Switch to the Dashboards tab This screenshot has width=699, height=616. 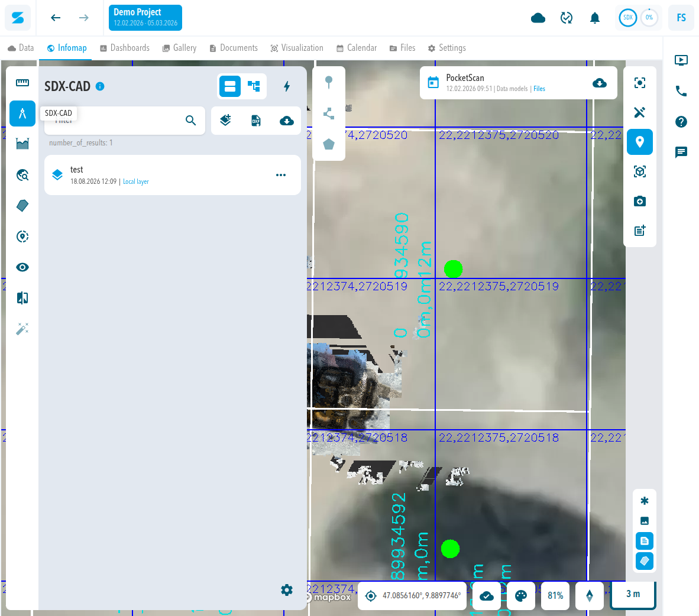(125, 48)
